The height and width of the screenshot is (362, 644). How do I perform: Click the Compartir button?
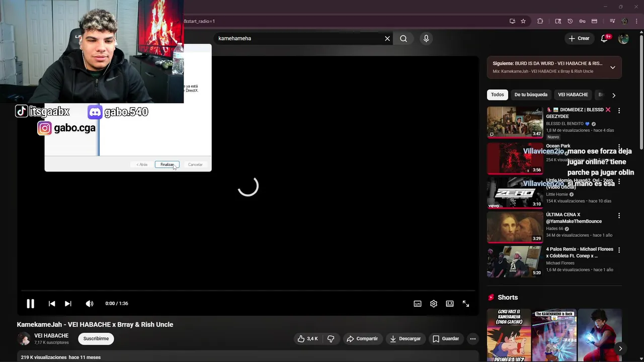point(362,339)
